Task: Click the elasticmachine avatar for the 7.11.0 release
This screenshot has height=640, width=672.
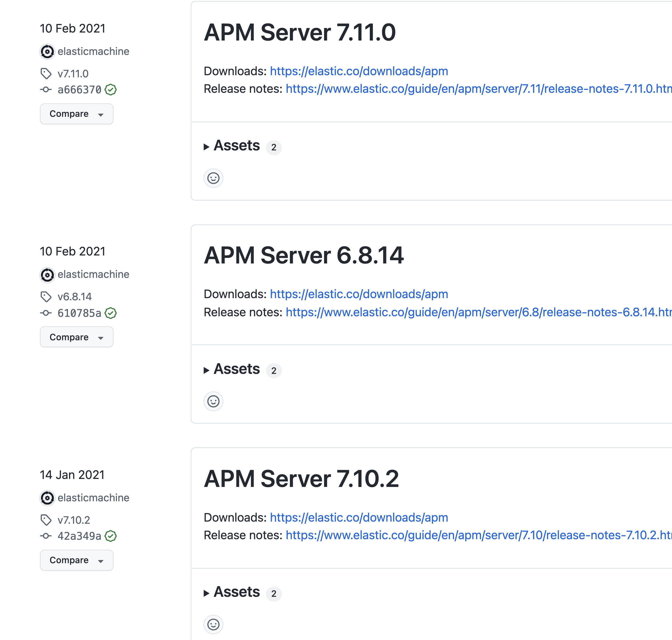Action: tap(47, 51)
